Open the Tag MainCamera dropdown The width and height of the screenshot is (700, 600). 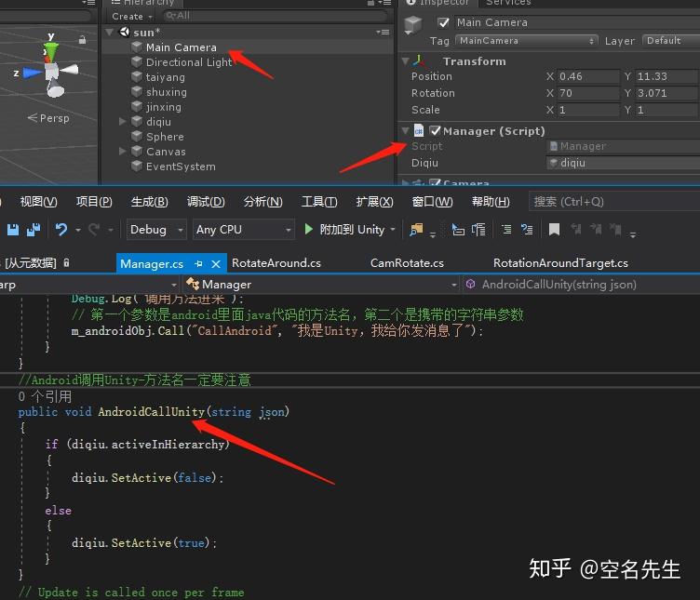point(526,41)
